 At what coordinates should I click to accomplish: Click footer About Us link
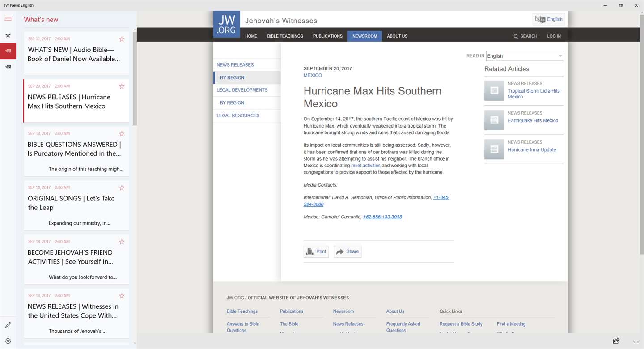pos(395,311)
